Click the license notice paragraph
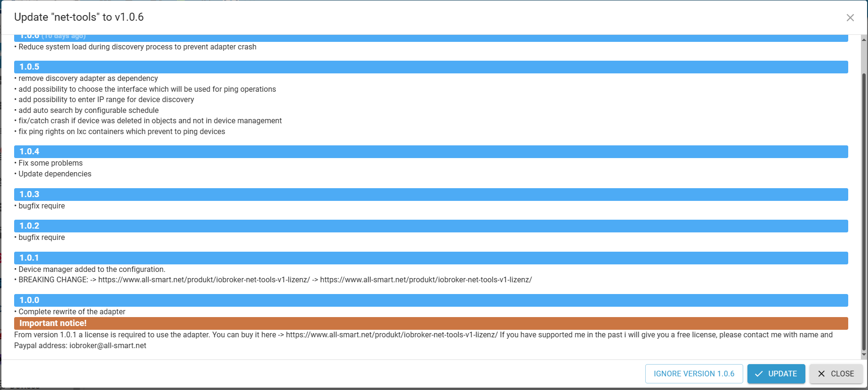 point(423,340)
